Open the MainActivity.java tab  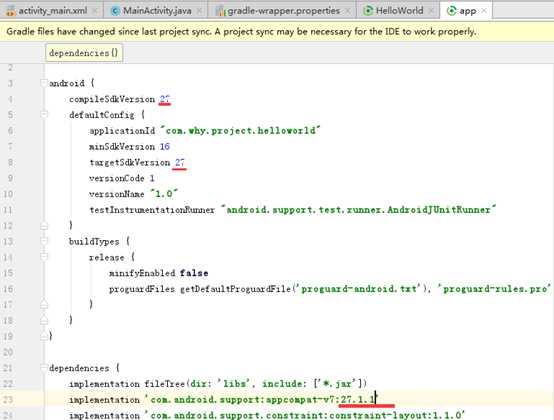click(x=156, y=11)
